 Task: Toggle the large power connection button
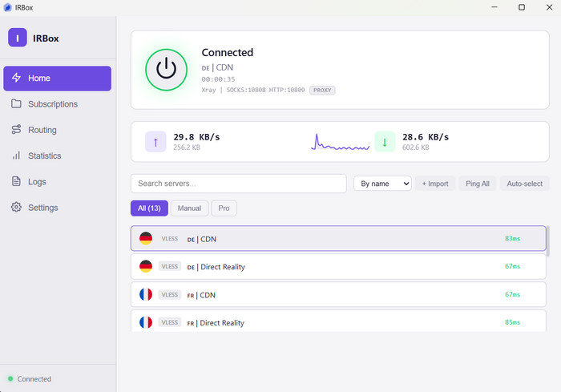[x=166, y=69]
